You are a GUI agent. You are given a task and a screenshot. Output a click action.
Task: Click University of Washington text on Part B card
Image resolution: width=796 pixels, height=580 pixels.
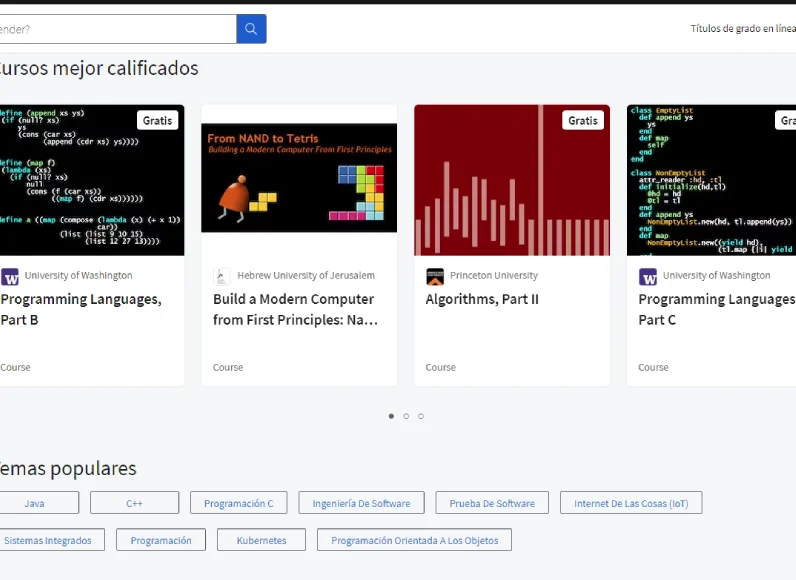[x=79, y=275]
